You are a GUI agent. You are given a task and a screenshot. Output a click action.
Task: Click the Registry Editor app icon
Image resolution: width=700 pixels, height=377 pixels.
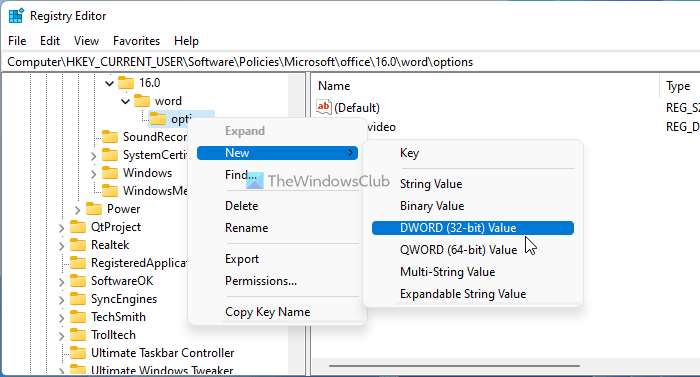click(16, 16)
